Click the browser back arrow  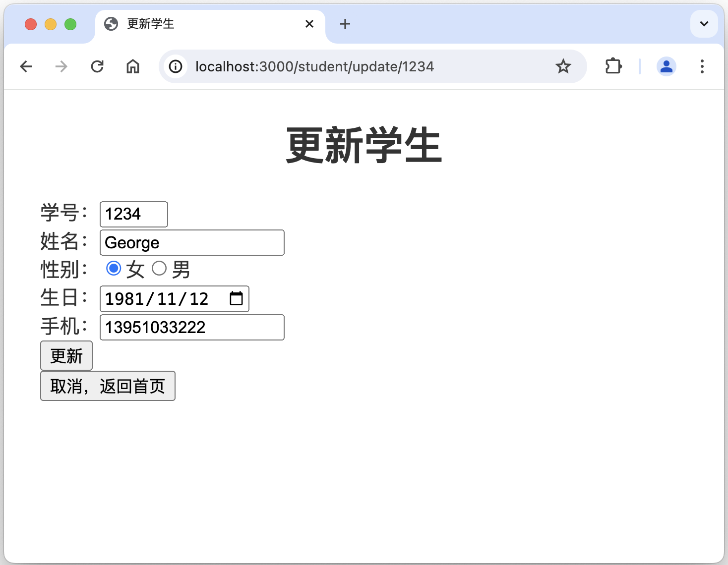tap(26, 66)
